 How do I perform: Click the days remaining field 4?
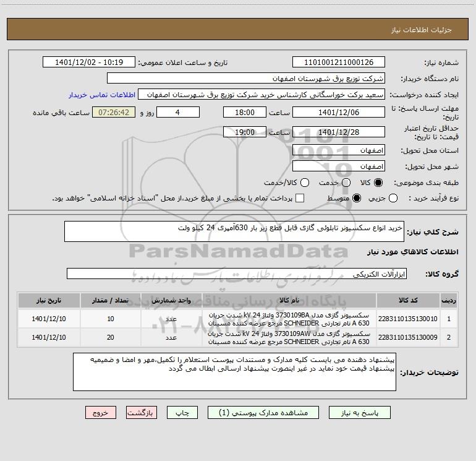click(x=178, y=112)
